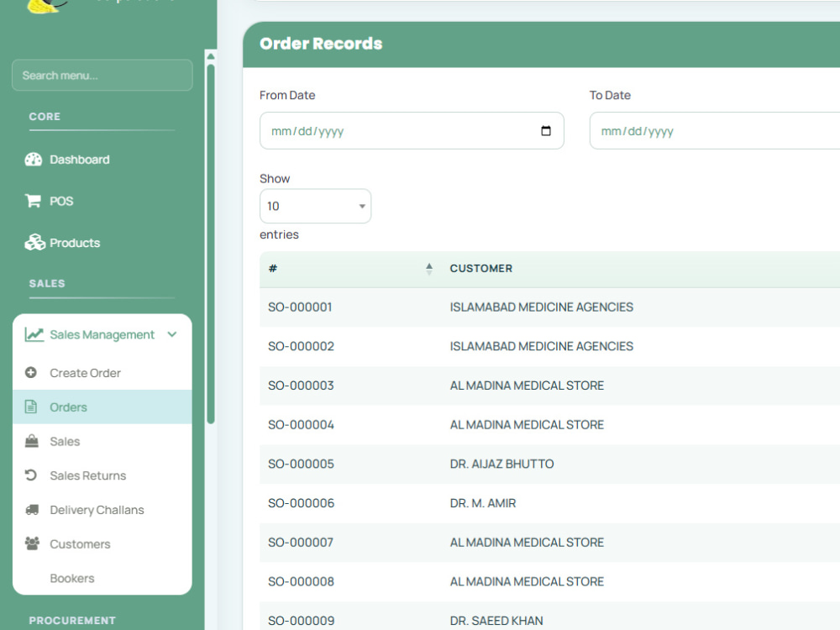Open Sales Returns page
The image size is (840, 630).
tap(88, 475)
